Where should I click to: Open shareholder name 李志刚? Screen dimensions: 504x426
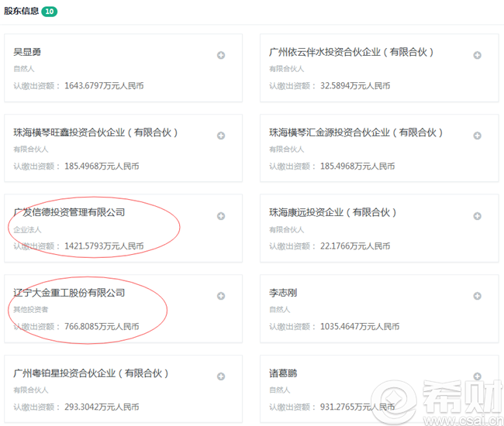pos(283,293)
